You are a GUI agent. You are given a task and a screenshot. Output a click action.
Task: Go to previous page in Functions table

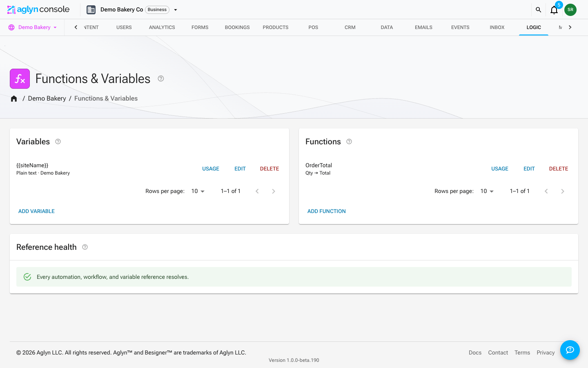click(546, 191)
